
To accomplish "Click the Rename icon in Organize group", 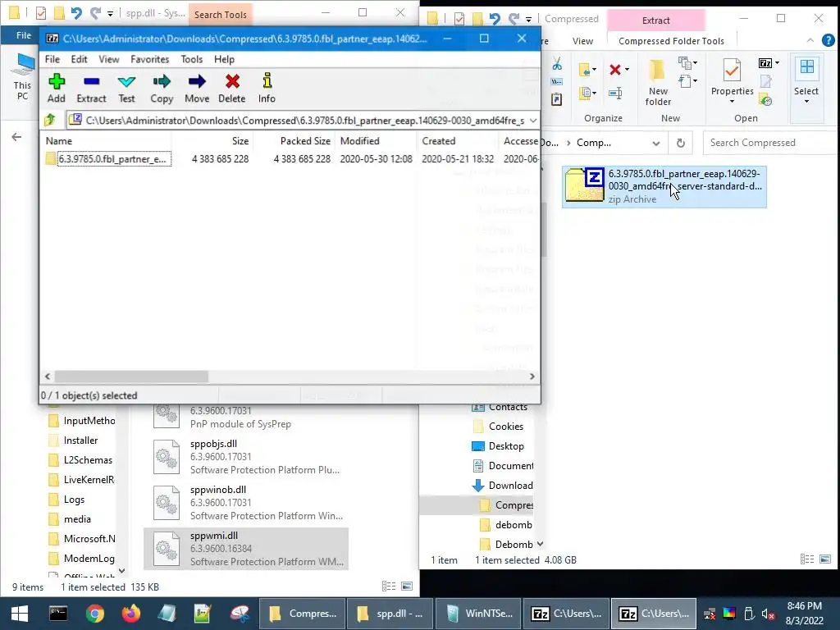I will tap(615, 94).
